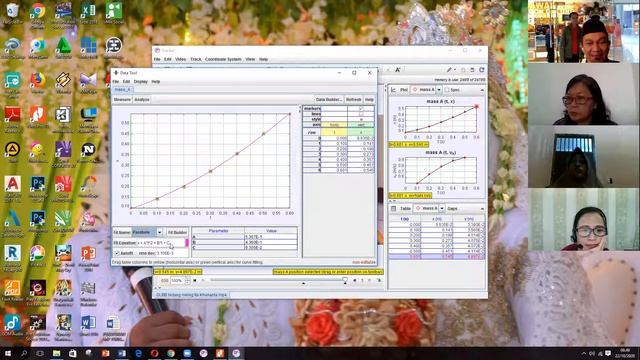Viewport: 640px width, 360px height.
Task: Open the black N desktop icon
Action: (88, 150)
